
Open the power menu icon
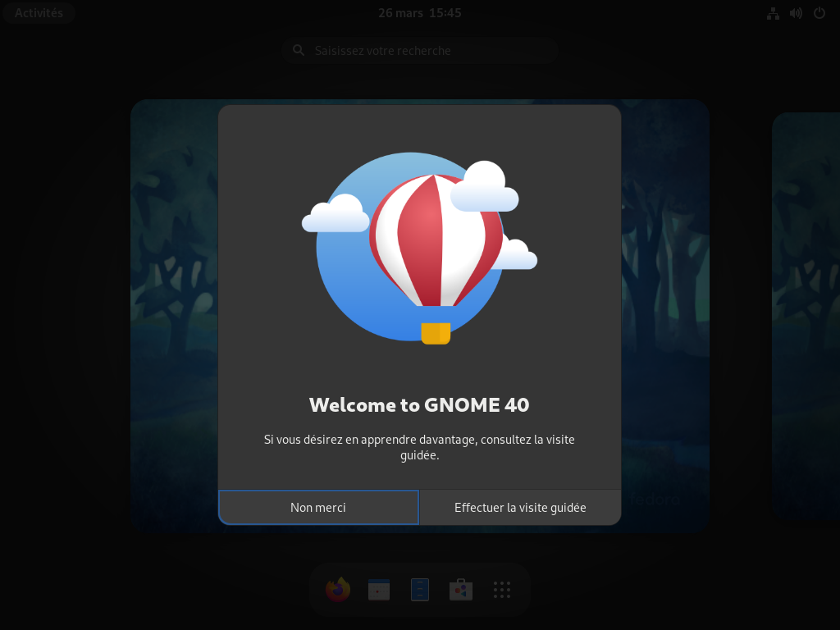click(x=819, y=13)
